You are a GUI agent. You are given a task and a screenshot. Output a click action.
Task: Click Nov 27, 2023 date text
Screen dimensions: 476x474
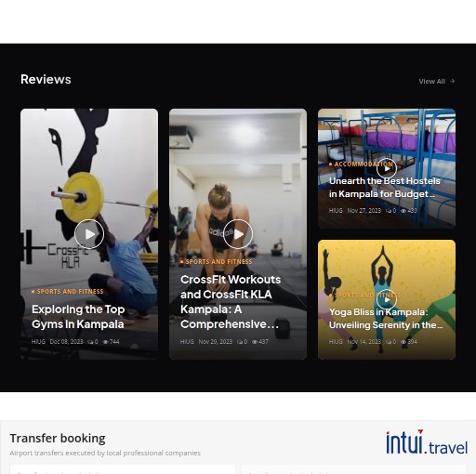pos(364,211)
